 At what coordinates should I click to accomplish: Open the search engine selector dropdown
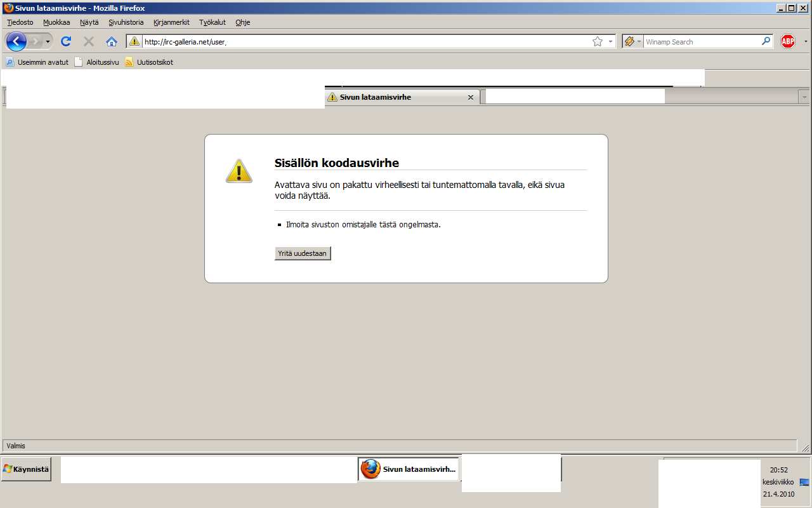633,41
